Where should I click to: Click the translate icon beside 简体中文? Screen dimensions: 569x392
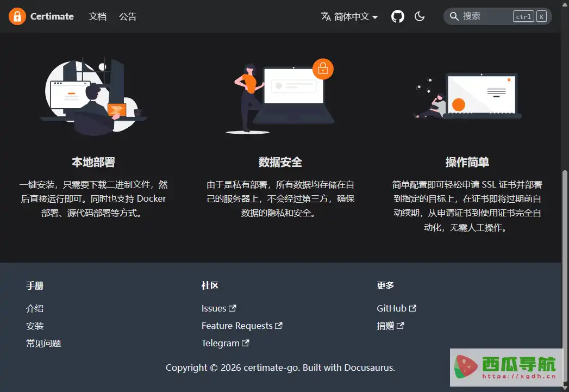tap(326, 16)
